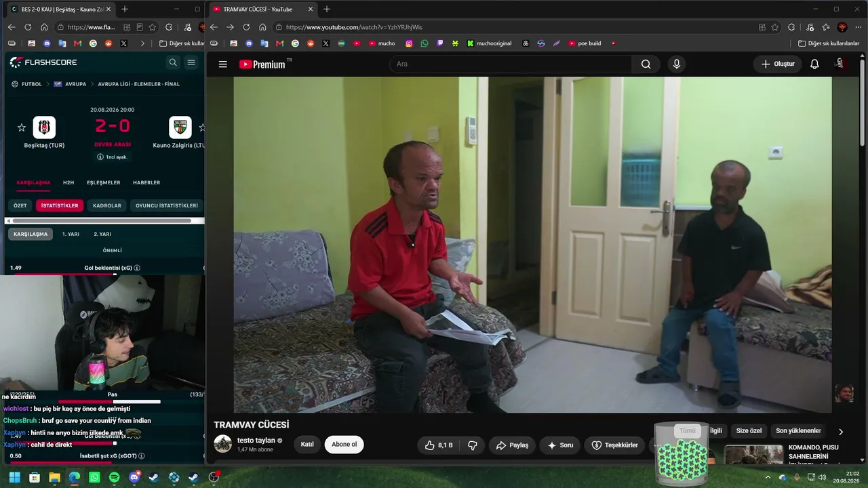
Task: Open the mucho bookmark
Action: pyautogui.click(x=382, y=43)
